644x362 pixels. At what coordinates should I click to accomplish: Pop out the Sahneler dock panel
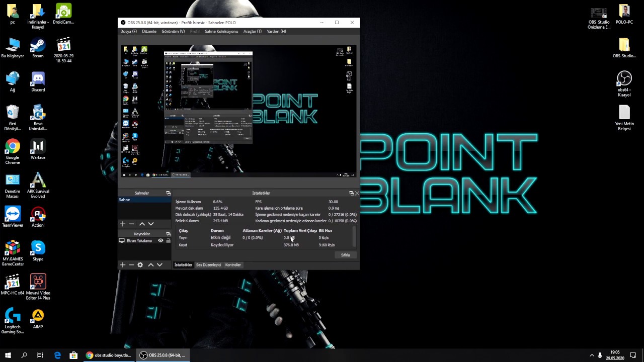point(169,193)
